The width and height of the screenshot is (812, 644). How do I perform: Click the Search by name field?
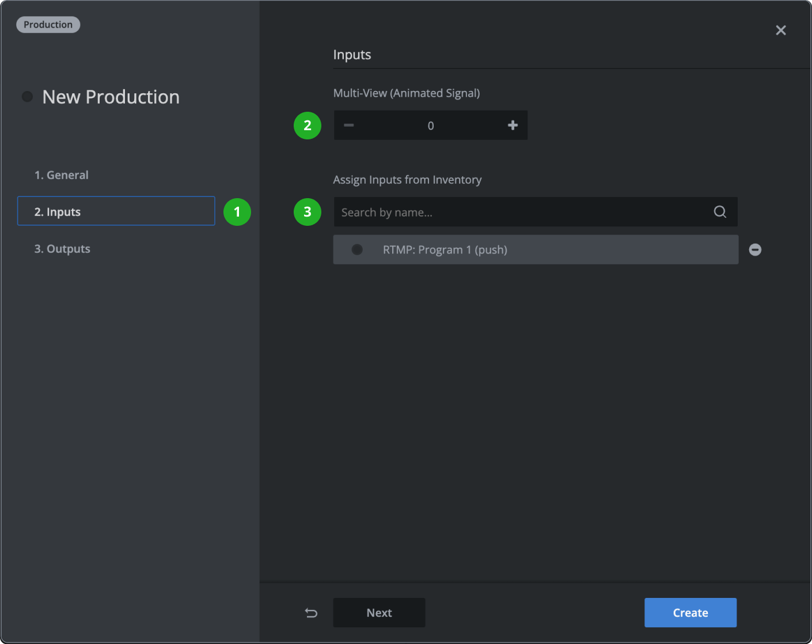pos(518,211)
